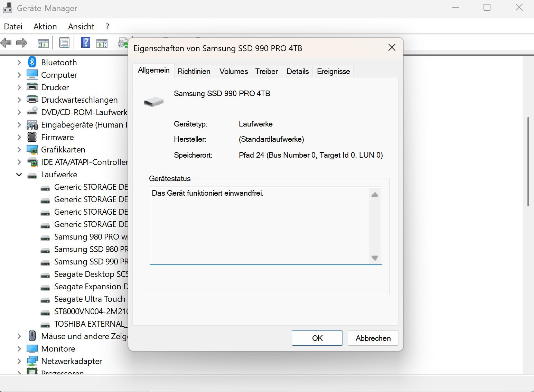Viewport: 534px width, 392px height.
Task: Switch to the Volumes tab
Action: point(234,71)
